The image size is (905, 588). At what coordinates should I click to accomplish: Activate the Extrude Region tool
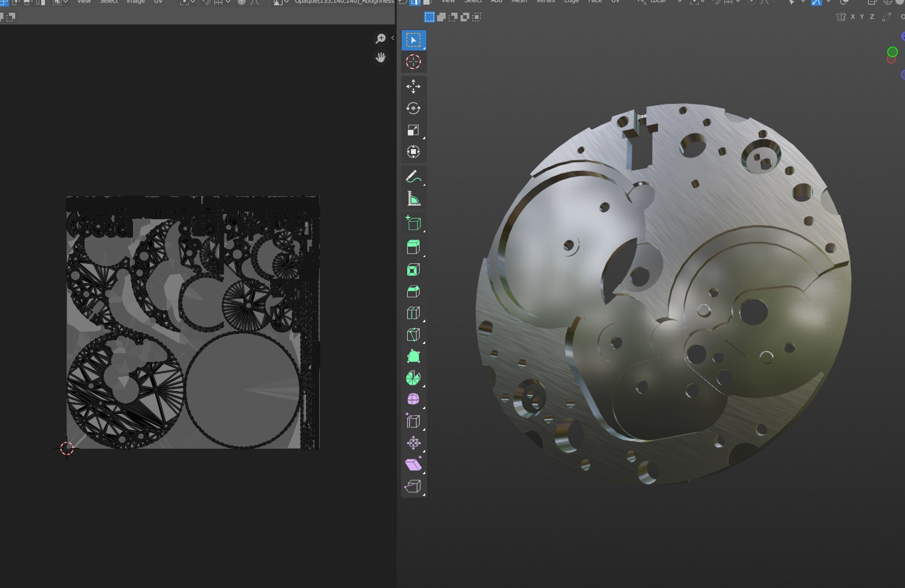tap(413, 247)
